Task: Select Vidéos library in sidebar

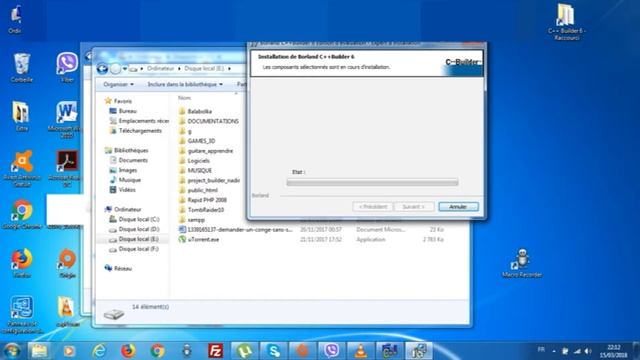Action: [123, 189]
